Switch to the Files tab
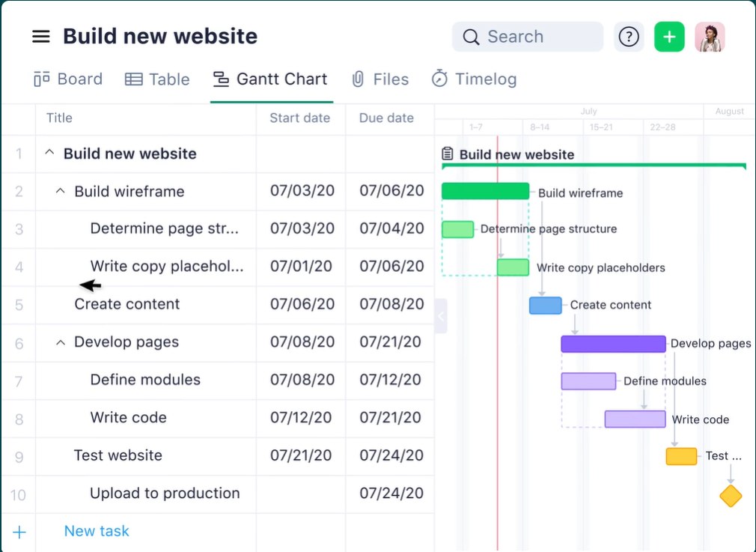Viewport: 756px width, 552px height. (380, 79)
